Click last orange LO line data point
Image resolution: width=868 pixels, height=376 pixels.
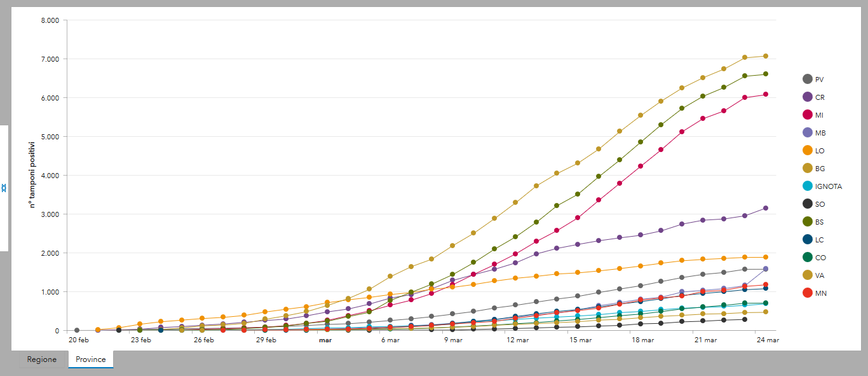click(766, 257)
